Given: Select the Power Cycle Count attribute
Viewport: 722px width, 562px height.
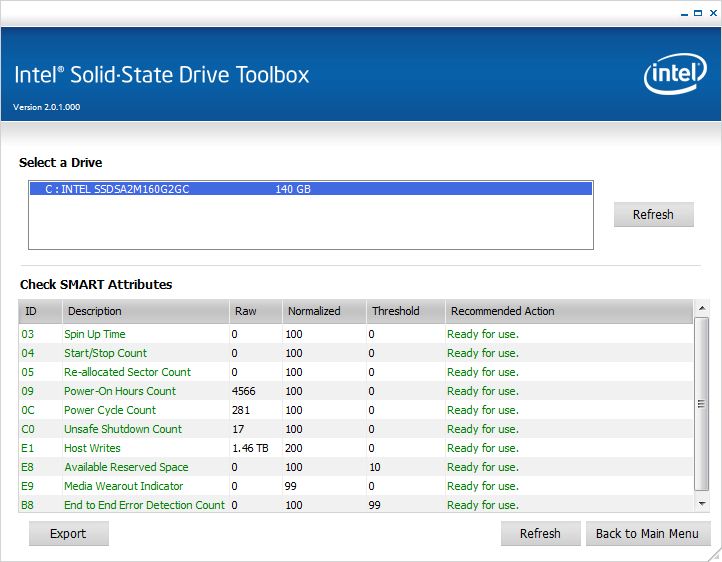Looking at the screenshot, I should click(x=355, y=410).
